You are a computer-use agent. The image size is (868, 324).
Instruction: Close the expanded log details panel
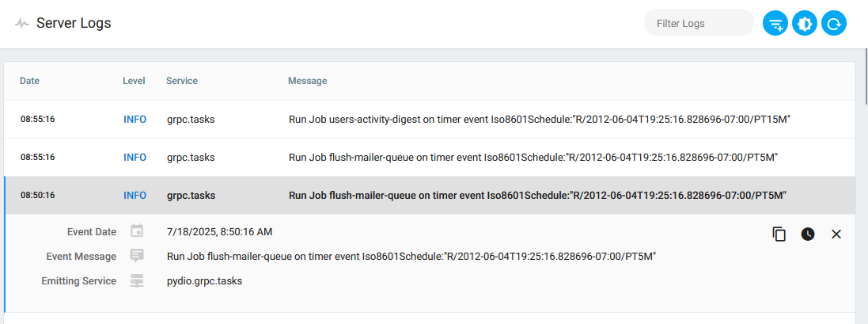coord(836,234)
